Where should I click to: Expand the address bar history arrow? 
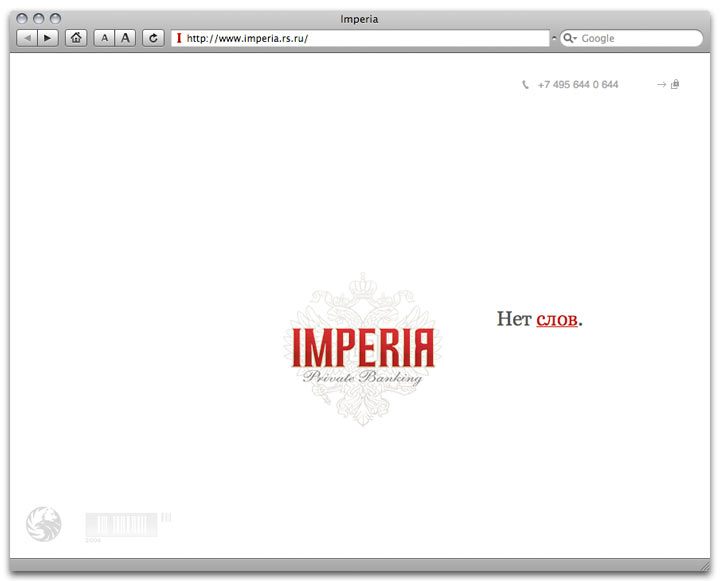(x=553, y=38)
